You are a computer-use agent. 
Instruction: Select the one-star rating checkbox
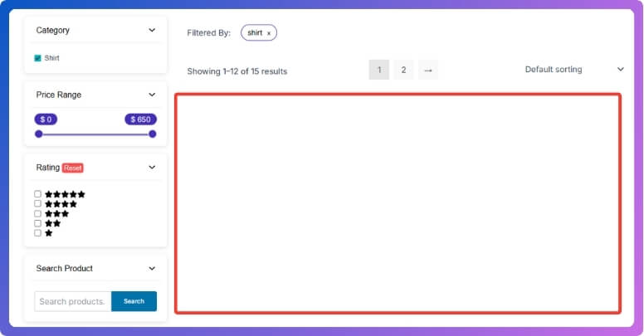pos(38,233)
